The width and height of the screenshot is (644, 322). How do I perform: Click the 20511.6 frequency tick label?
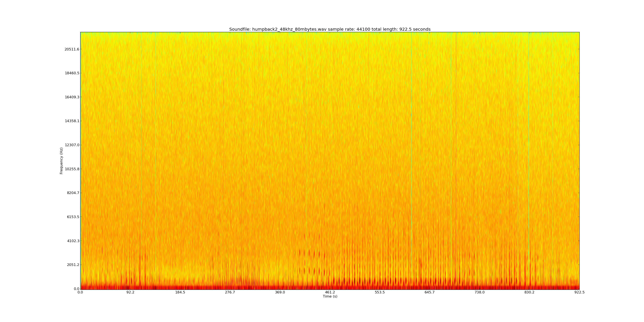click(72, 49)
